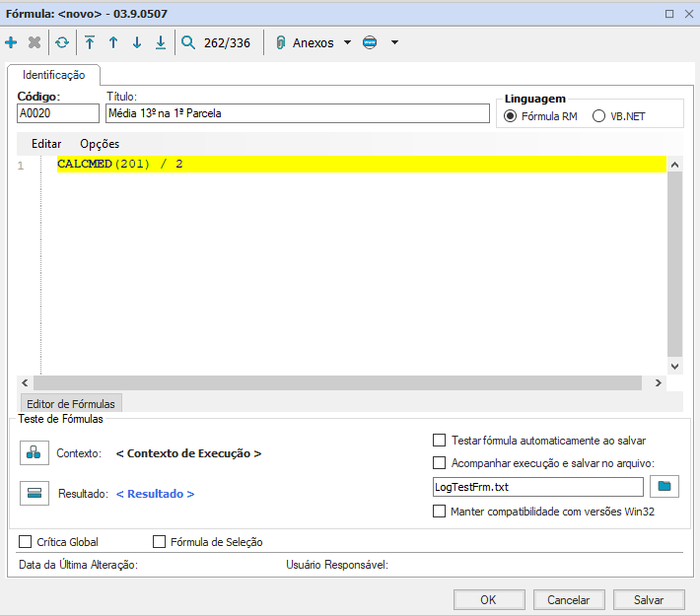Click the vertical scrollbar down arrow

coord(674,367)
